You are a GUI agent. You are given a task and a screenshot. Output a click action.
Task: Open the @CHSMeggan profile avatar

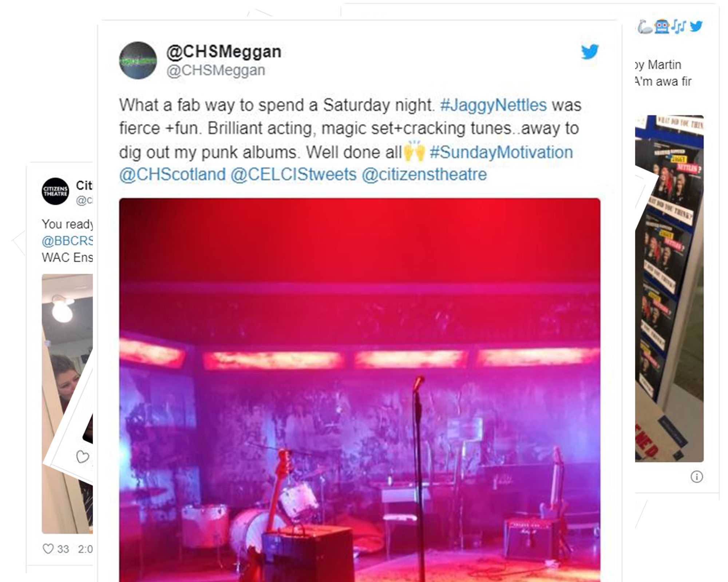138,60
